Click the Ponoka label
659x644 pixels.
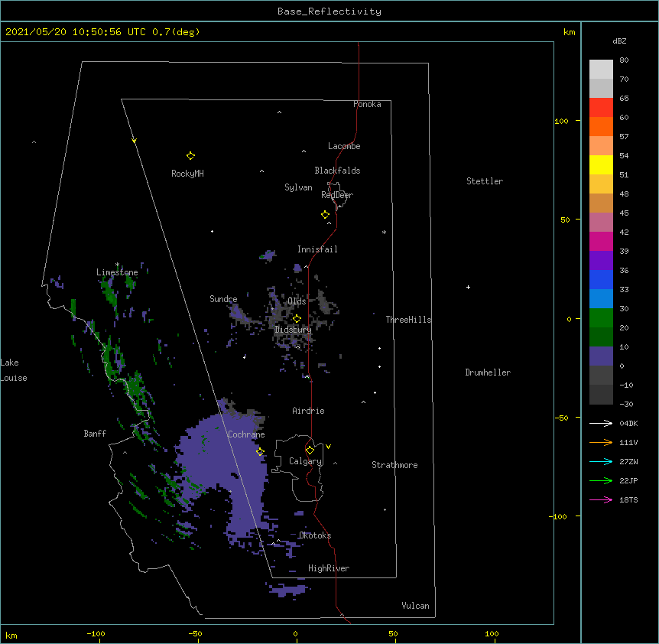pyautogui.click(x=367, y=104)
